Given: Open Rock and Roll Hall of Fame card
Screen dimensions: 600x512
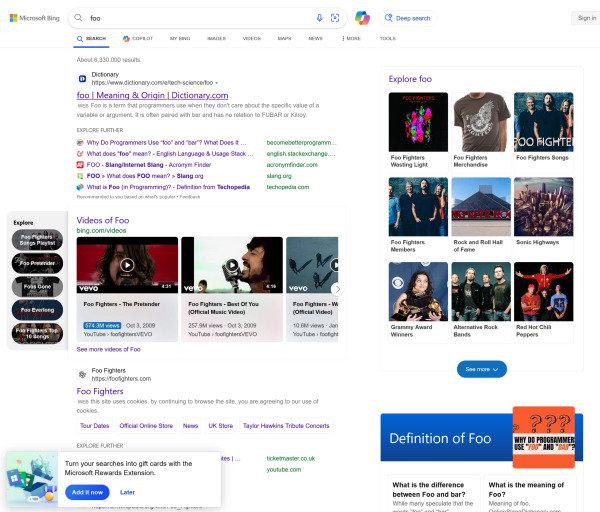Looking at the screenshot, I should coord(481,215).
